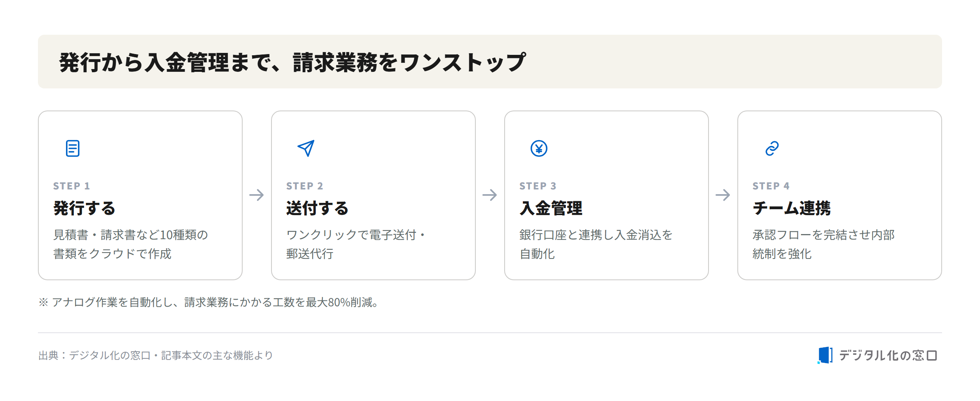980x401 pixels.
Task: Select the 送付する heading
Action: click(317, 208)
